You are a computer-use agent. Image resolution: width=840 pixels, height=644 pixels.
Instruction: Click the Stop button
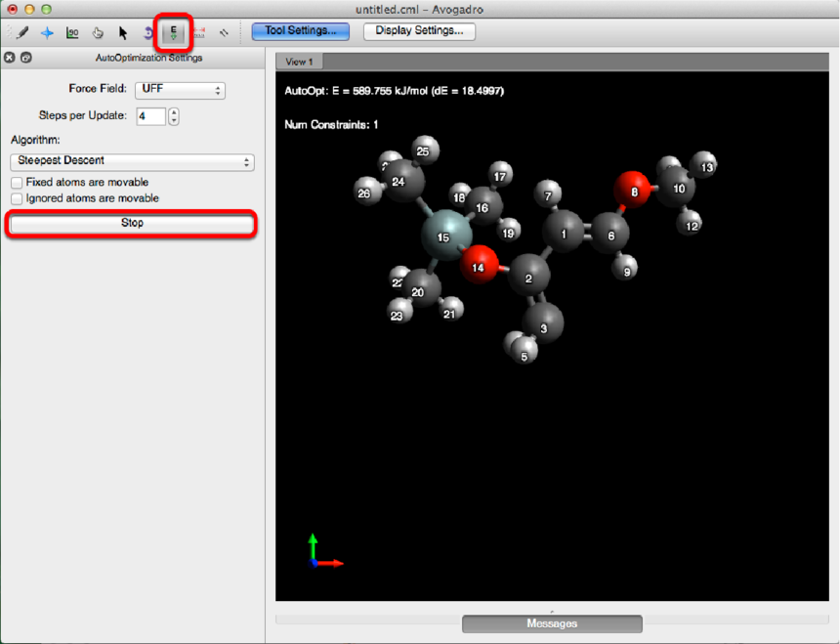point(132,223)
